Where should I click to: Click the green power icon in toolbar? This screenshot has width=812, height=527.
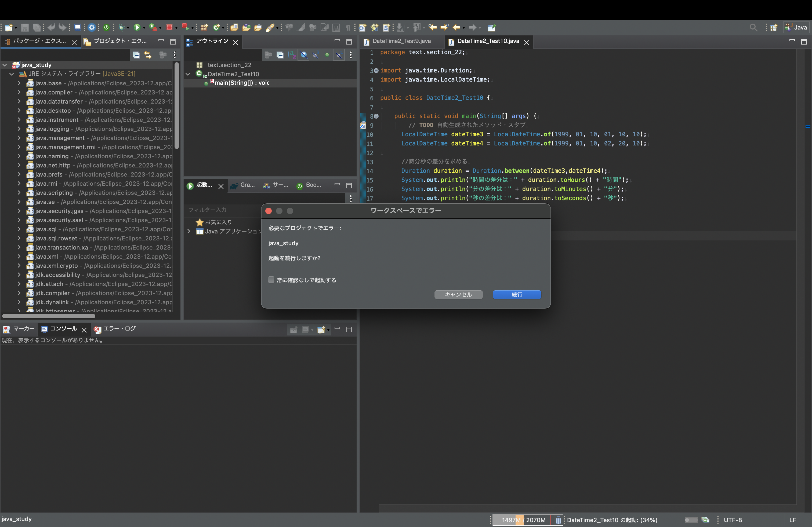(106, 28)
